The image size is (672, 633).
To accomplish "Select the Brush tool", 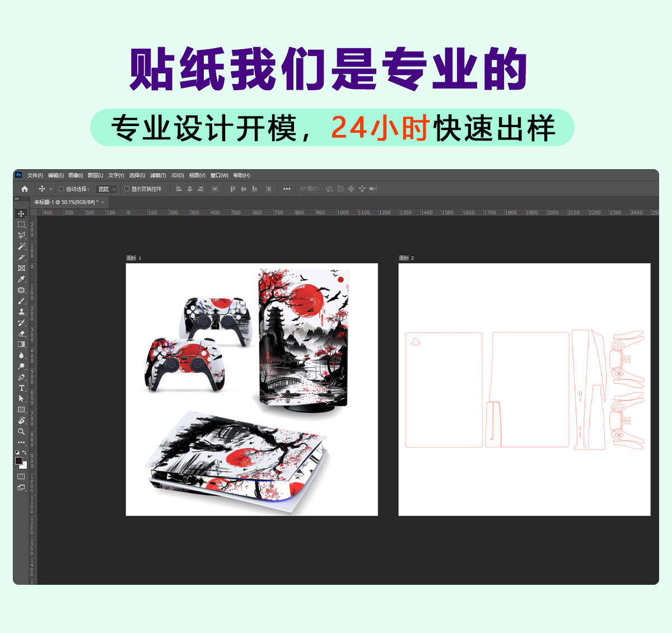I will [x=21, y=300].
